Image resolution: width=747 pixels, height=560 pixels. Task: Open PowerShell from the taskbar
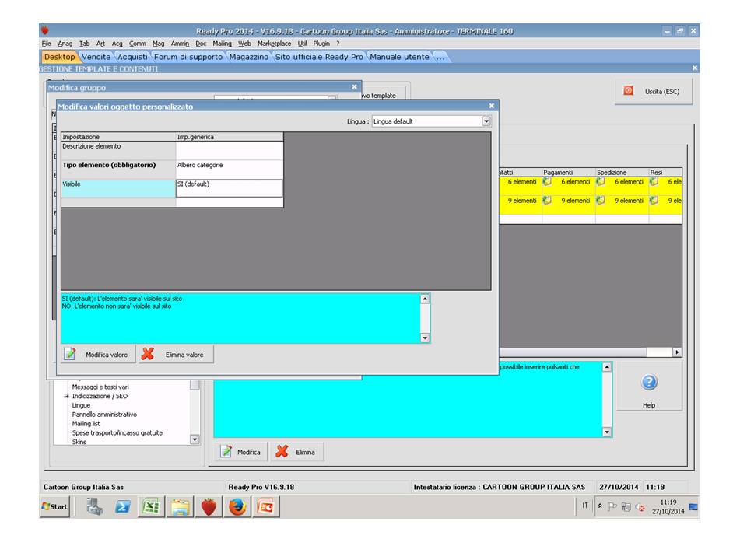pos(123,506)
